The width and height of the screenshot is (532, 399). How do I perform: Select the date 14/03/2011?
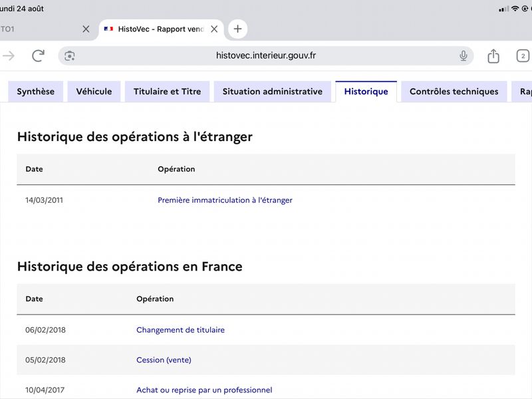pos(44,200)
